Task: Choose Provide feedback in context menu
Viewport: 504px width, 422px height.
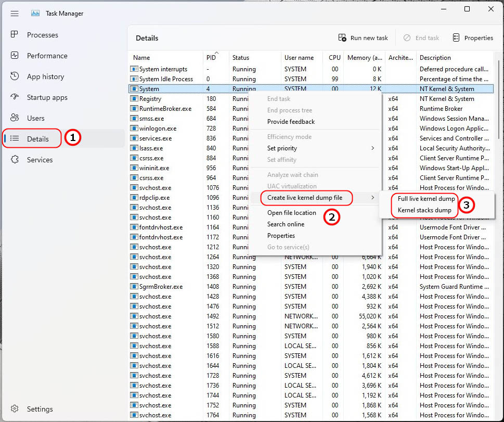Action: tap(291, 122)
